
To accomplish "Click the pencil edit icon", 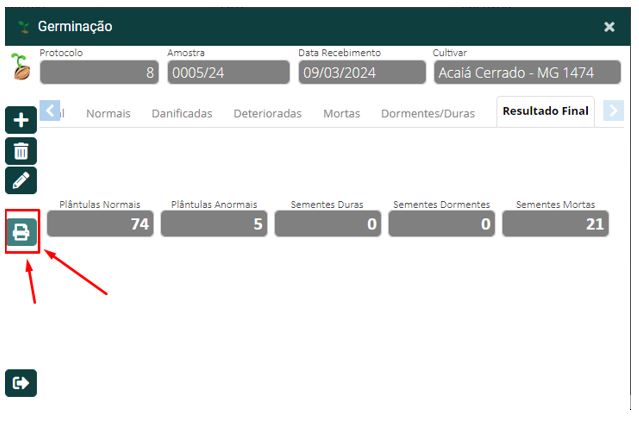I will pos(21,180).
